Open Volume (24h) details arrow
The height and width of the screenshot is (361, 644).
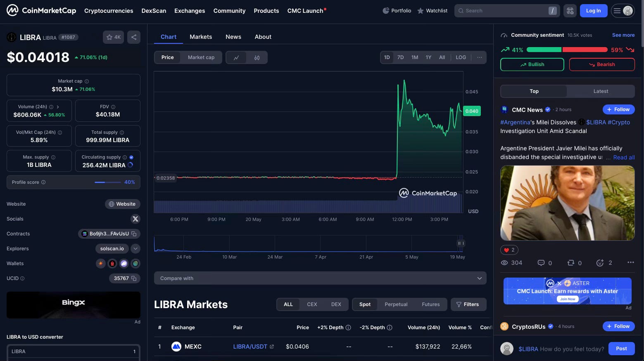[58, 107]
